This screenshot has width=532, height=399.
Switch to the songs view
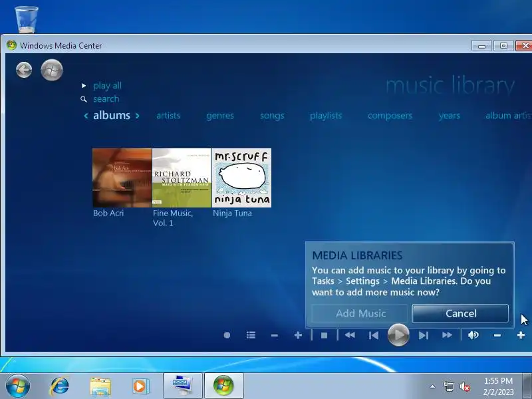[272, 116]
